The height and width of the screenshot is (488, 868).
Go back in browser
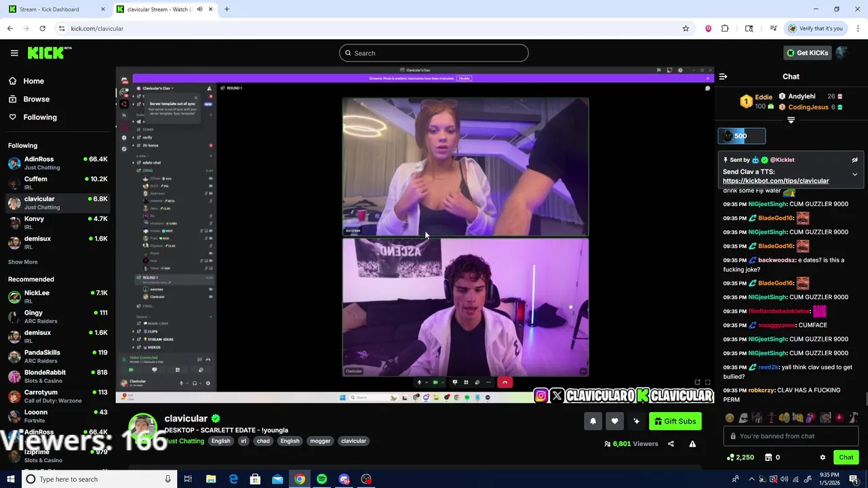9,28
